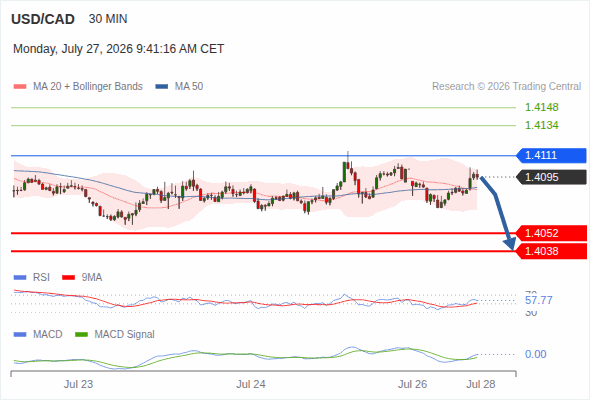Image resolution: width=590 pixels, height=400 pixels.
Task: Click the Research © 2026 Trading Central link
Action: click(x=506, y=87)
